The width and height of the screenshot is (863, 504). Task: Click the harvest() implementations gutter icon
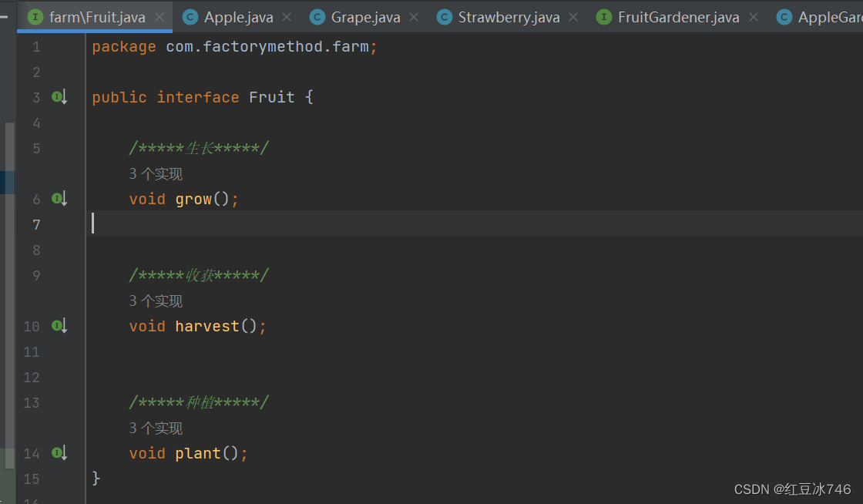[x=59, y=326]
